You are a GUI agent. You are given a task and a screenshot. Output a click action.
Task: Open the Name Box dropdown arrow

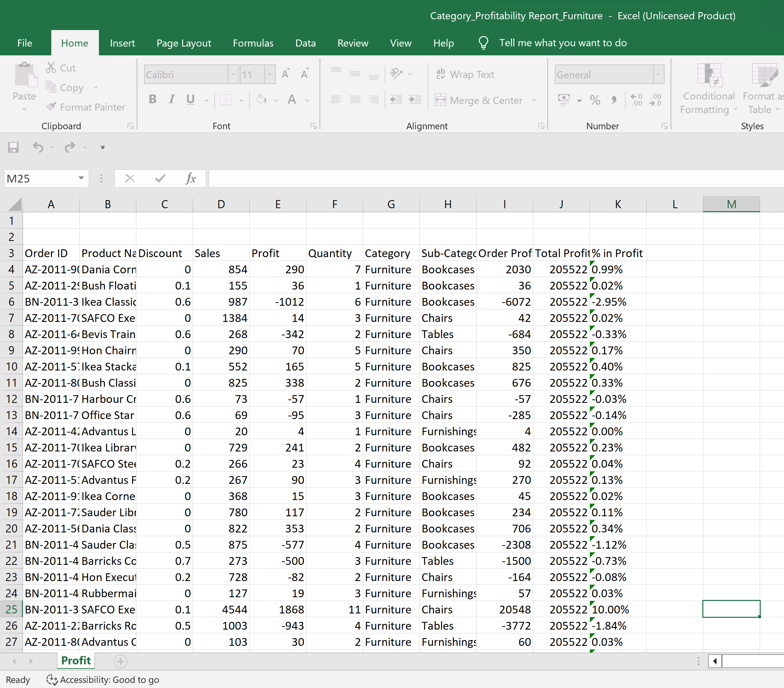point(81,178)
